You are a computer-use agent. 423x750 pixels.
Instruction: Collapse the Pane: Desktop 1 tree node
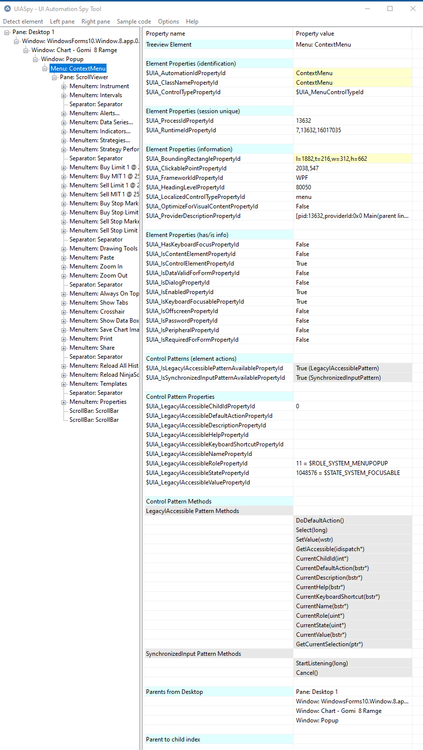click(x=7, y=32)
